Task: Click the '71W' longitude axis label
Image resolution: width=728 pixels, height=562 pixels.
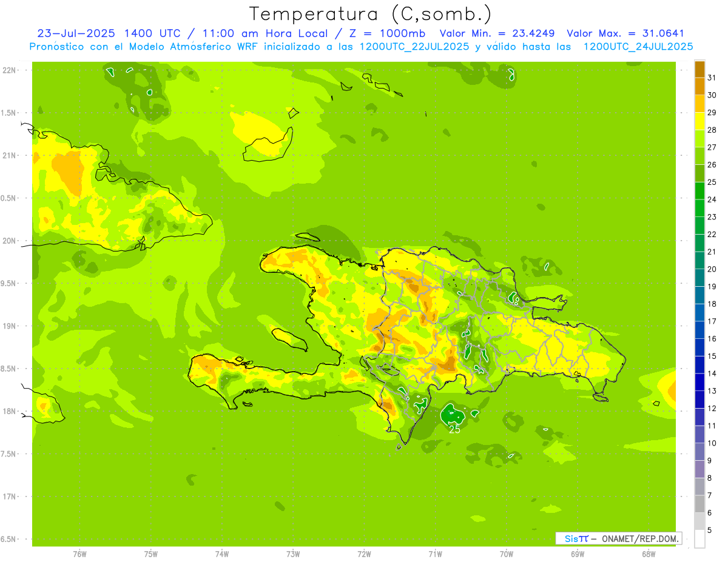Action: [x=435, y=554]
